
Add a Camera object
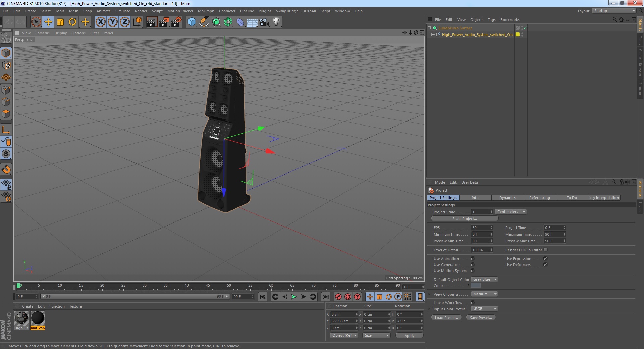tap(264, 22)
